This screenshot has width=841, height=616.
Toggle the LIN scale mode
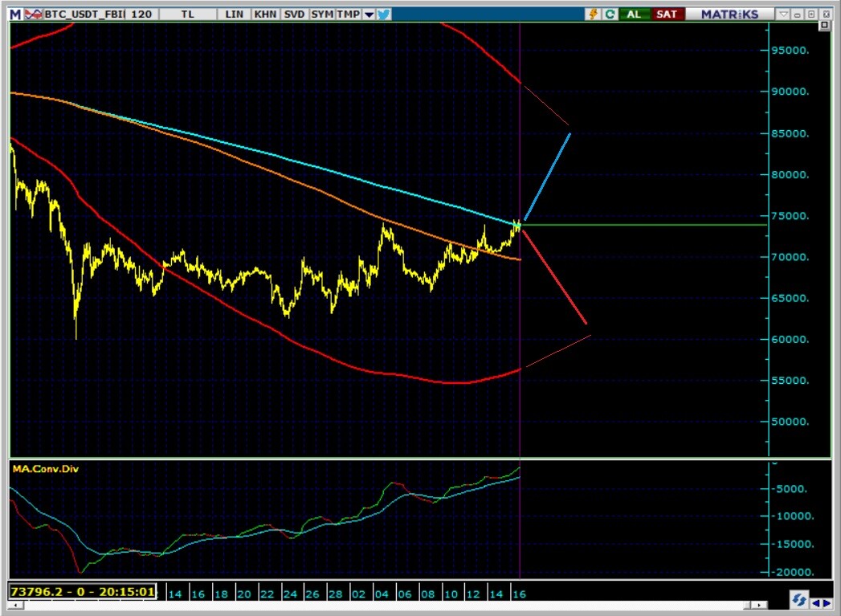click(235, 14)
